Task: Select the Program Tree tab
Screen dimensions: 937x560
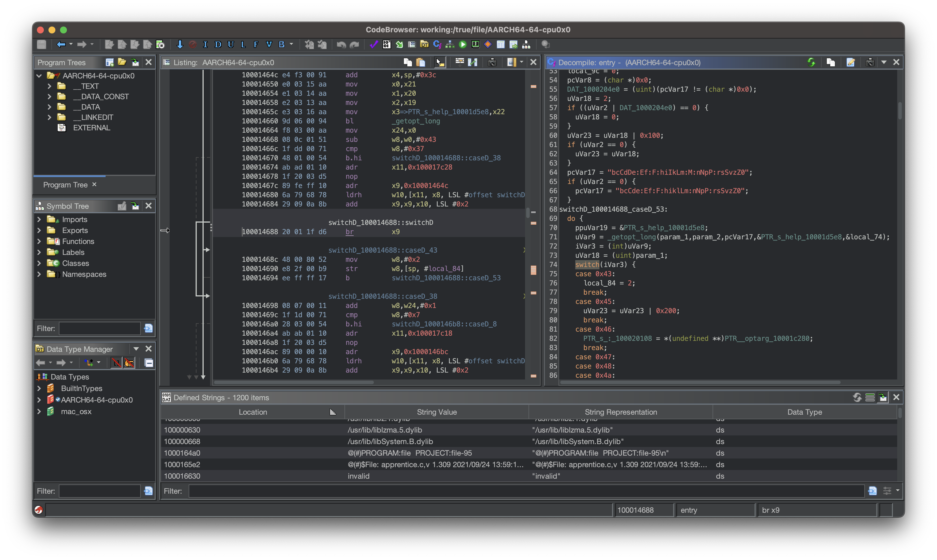Action: click(65, 185)
